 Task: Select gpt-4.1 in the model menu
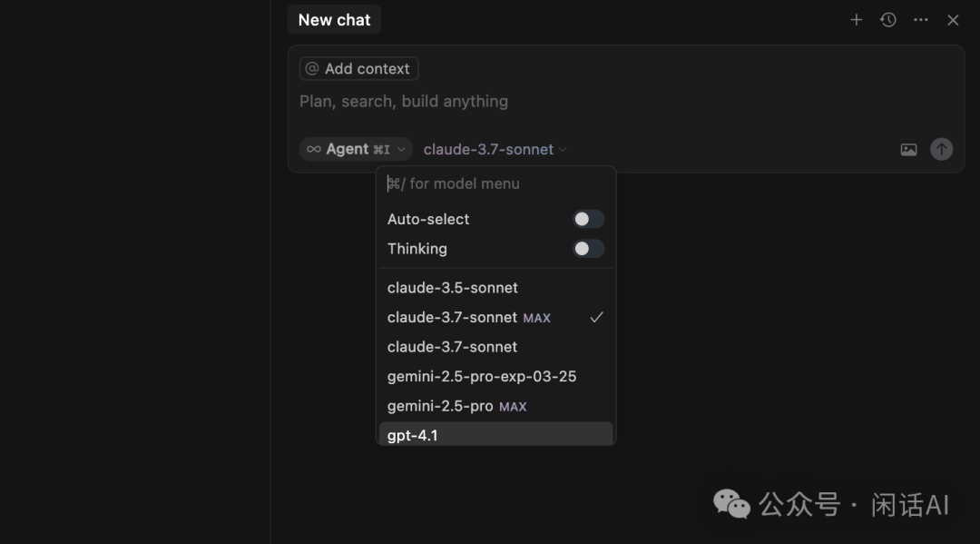pos(413,435)
